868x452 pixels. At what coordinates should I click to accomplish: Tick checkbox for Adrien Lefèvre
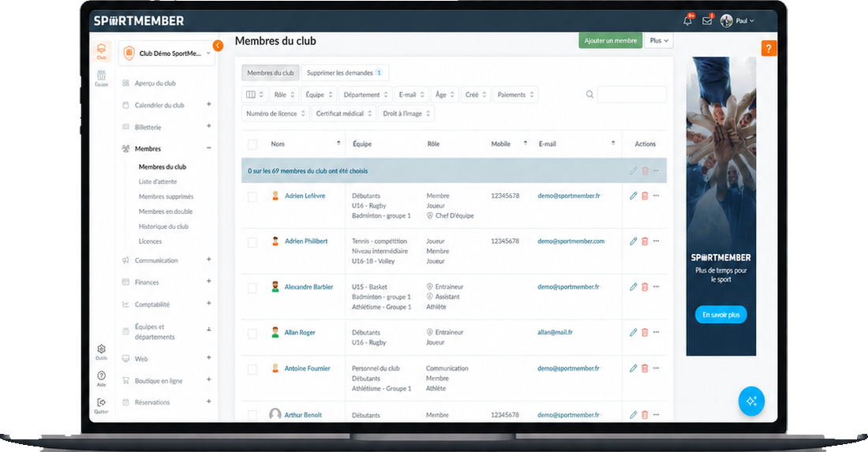[253, 197]
